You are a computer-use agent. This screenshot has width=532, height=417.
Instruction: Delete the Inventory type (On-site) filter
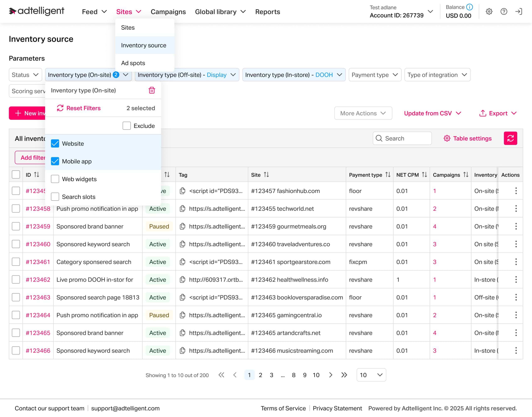pyautogui.click(x=152, y=90)
